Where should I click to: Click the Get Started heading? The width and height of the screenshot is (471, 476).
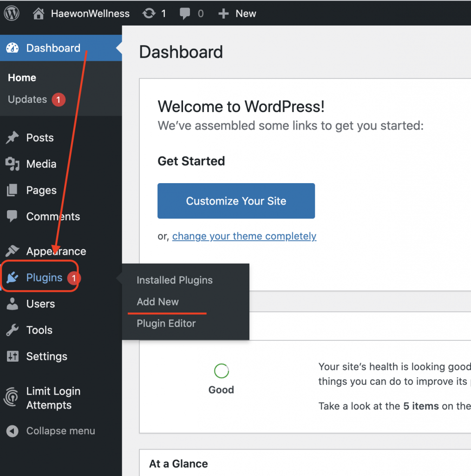point(191,161)
